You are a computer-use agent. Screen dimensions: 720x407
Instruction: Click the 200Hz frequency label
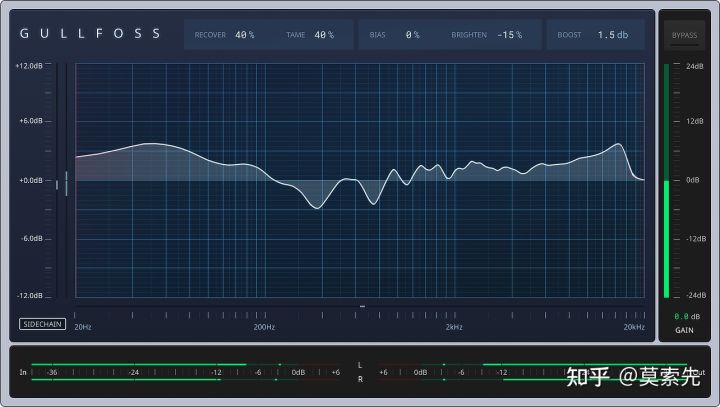(264, 327)
